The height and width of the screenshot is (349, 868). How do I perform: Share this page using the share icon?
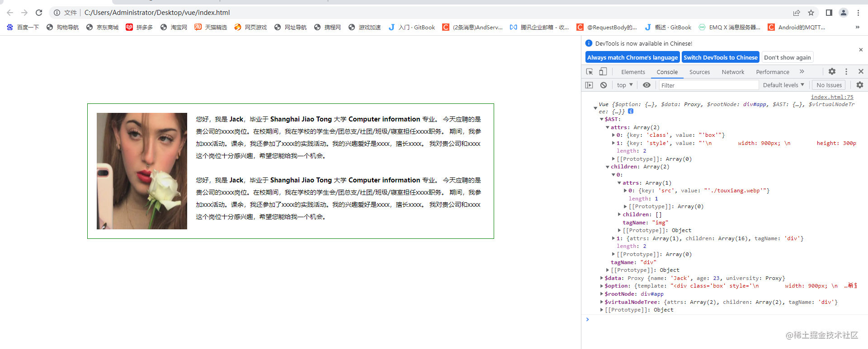pos(797,13)
